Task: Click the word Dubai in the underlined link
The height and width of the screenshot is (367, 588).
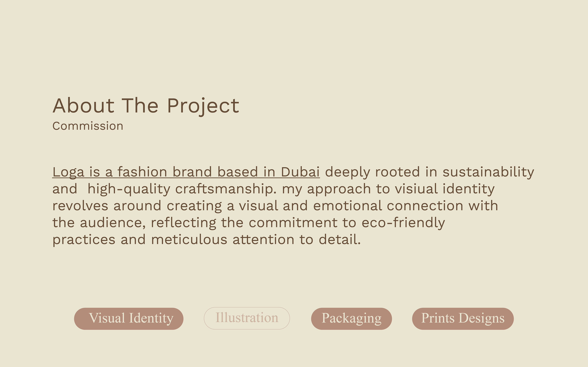Action: [300, 172]
